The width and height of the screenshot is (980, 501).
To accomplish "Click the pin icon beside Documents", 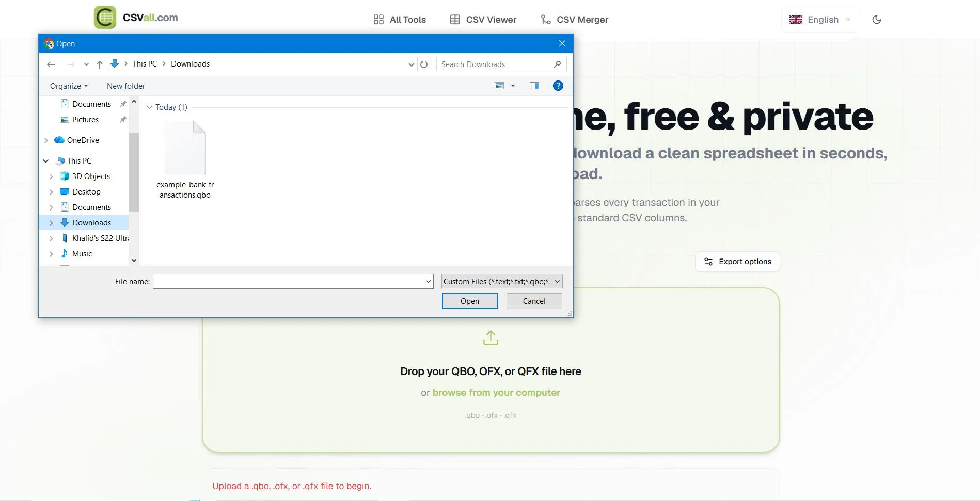I will tap(123, 104).
